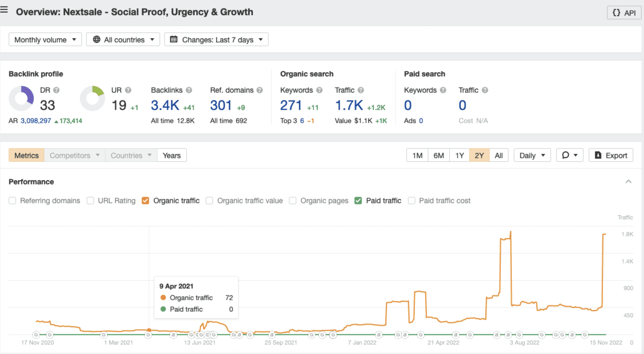Click the Years button
The height and width of the screenshot is (354, 644).
click(x=172, y=155)
